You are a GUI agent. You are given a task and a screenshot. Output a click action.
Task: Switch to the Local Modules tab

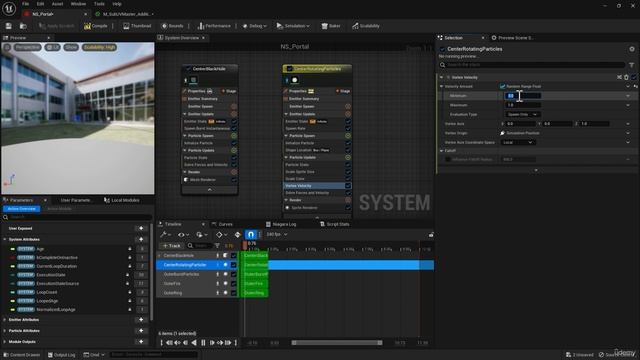coord(122,200)
